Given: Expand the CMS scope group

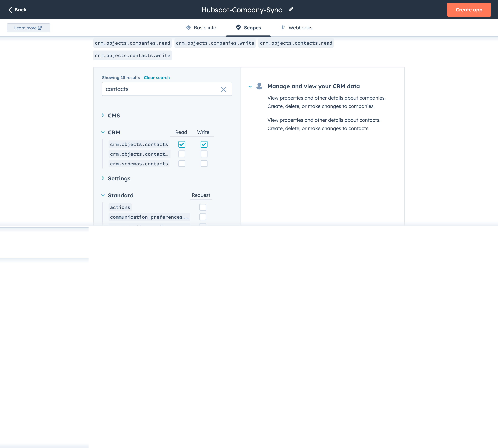Looking at the screenshot, I should tap(103, 115).
